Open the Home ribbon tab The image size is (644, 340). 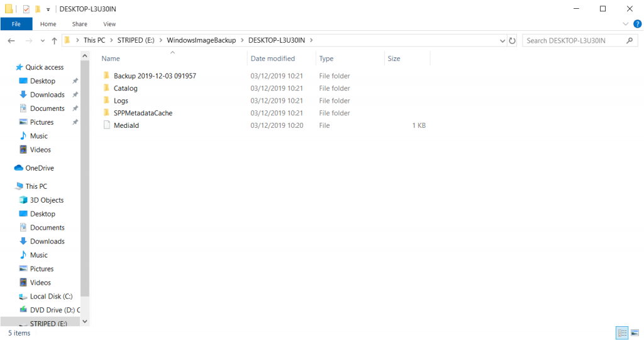tap(48, 24)
